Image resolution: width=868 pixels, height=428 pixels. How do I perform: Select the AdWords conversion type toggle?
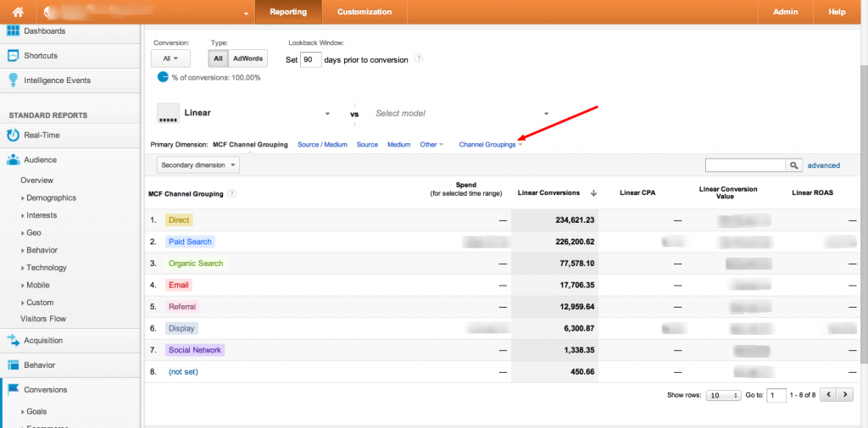[x=248, y=58]
